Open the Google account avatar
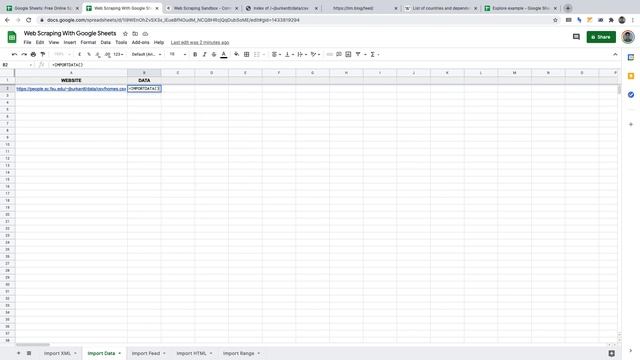This screenshot has width=640, height=360. [628, 37]
